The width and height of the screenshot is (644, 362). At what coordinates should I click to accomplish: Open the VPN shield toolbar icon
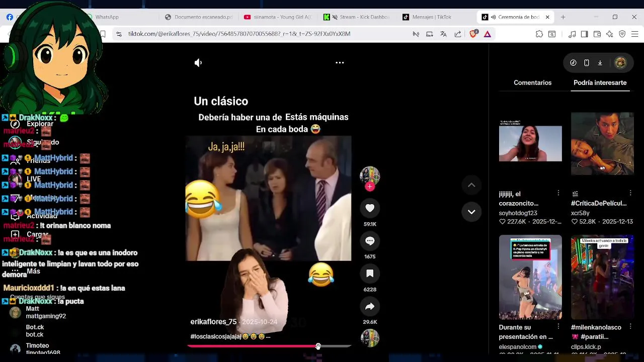pyautogui.click(x=622, y=34)
